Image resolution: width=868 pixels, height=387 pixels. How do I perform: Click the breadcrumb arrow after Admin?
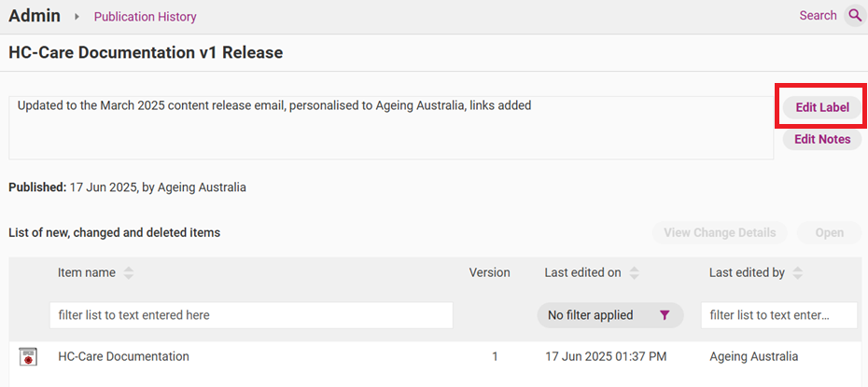[x=77, y=17]
